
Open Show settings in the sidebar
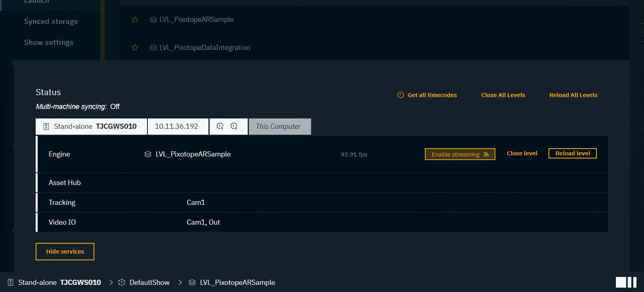pos(49,42)
